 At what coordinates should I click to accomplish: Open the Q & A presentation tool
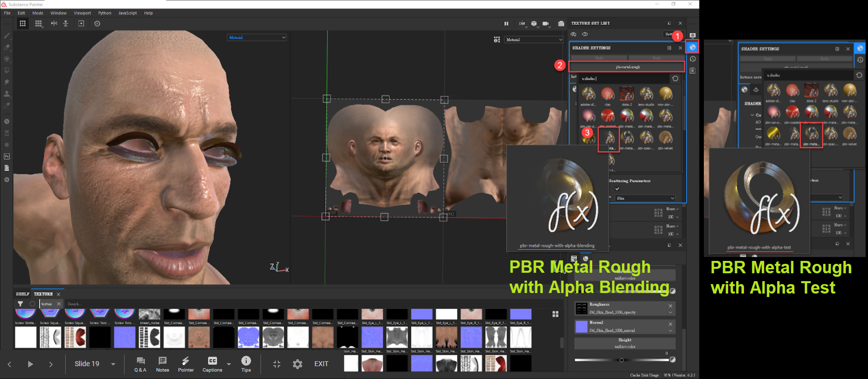140,364
